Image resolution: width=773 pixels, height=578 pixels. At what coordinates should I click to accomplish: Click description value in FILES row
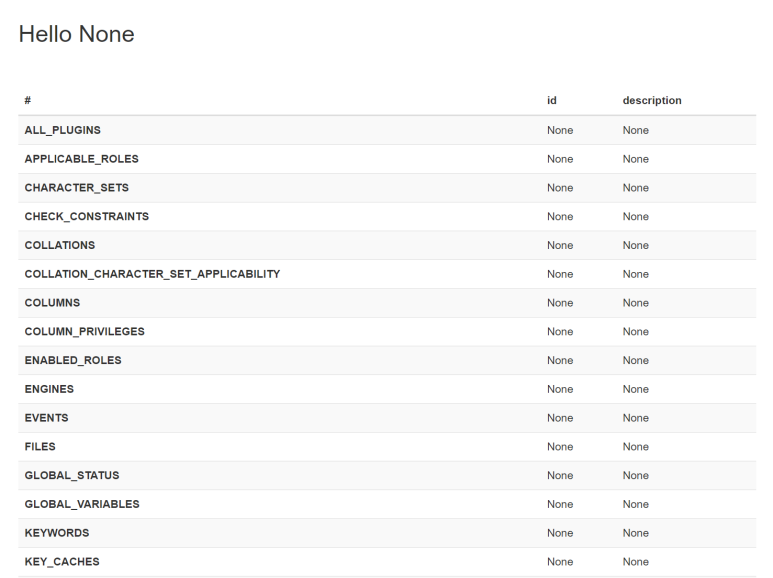pyautogui.click(x=635, y=447)
